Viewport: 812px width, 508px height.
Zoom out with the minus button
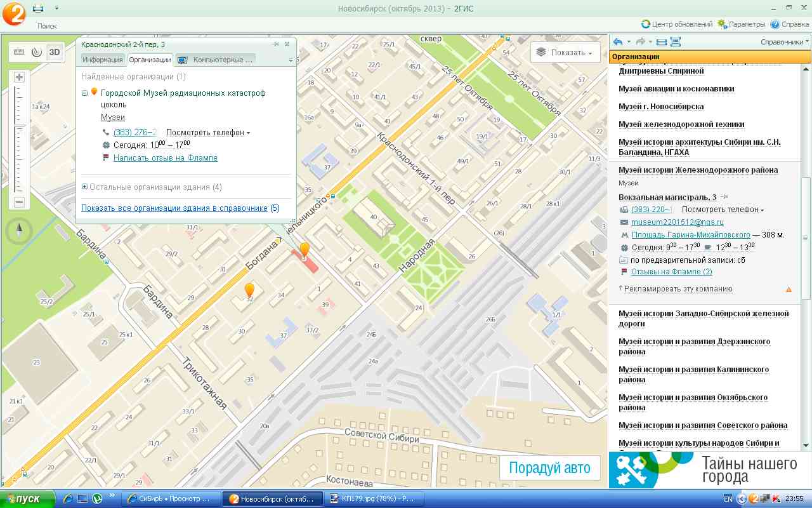point(19,203)
